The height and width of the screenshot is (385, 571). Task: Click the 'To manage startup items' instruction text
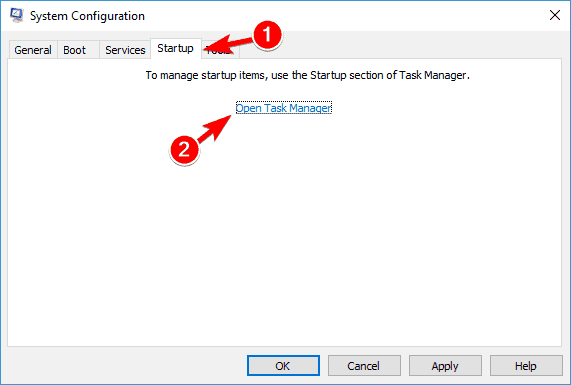(x=308, y=75)
